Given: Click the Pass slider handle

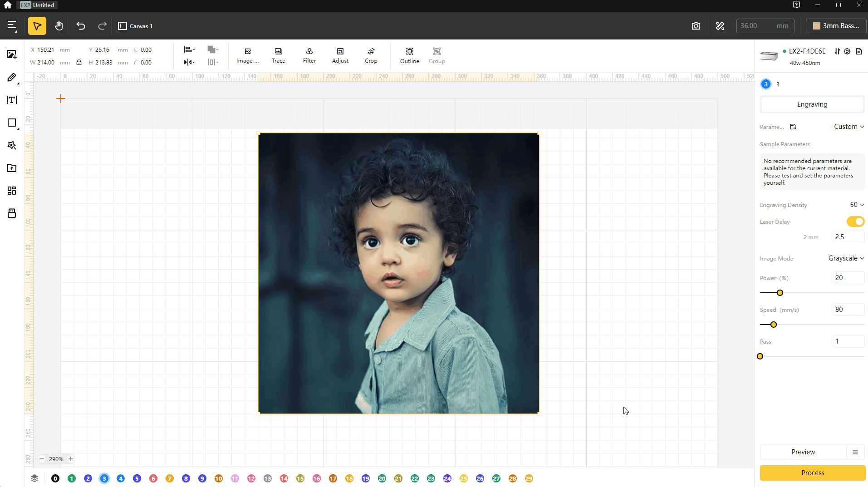Looking at the screenshot, I should click(760, 356).
